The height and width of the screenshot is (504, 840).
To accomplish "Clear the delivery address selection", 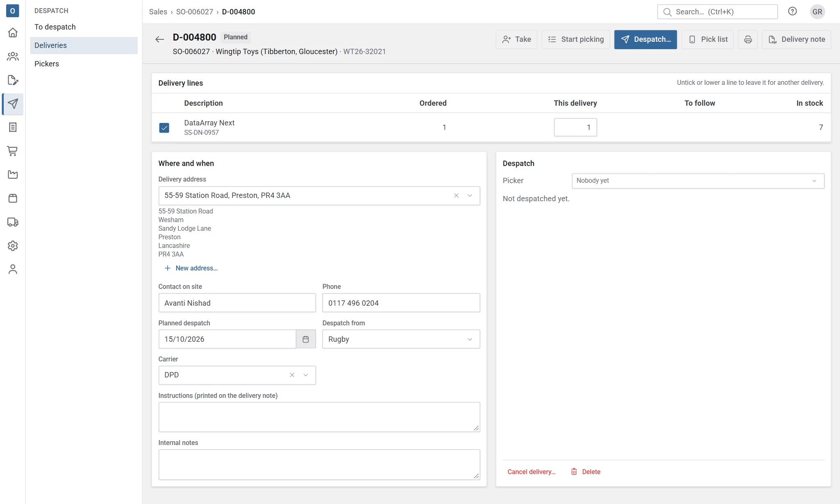I will tap(456, 196).
